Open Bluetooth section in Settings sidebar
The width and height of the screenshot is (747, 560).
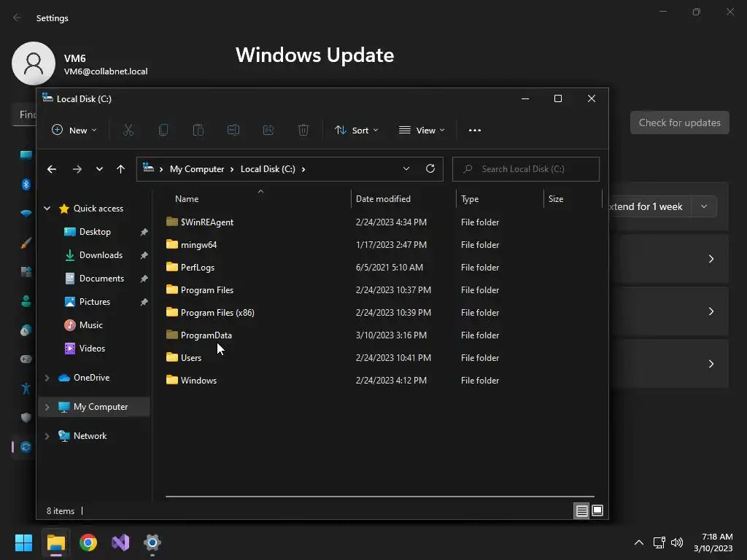point(26,184)
